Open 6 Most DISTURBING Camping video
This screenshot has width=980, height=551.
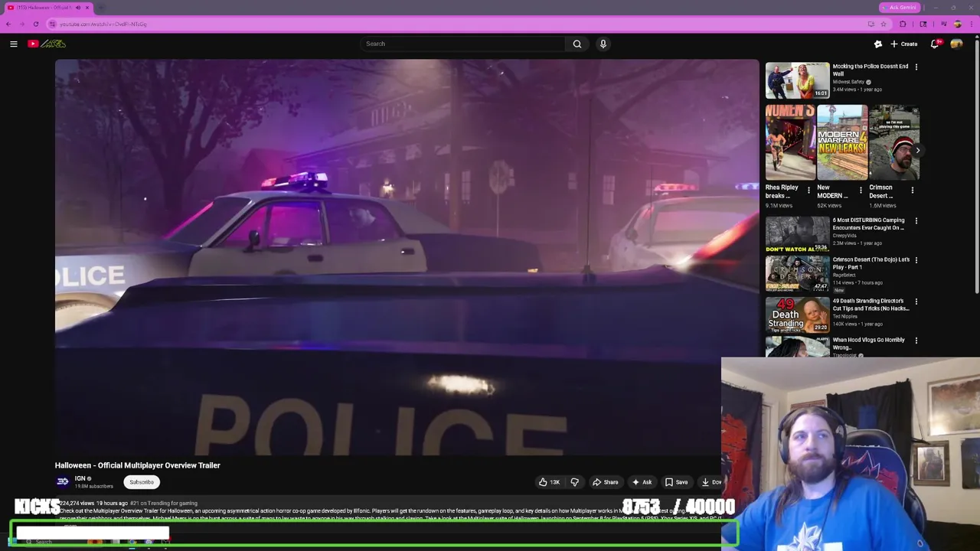click(x=797, y=234)
